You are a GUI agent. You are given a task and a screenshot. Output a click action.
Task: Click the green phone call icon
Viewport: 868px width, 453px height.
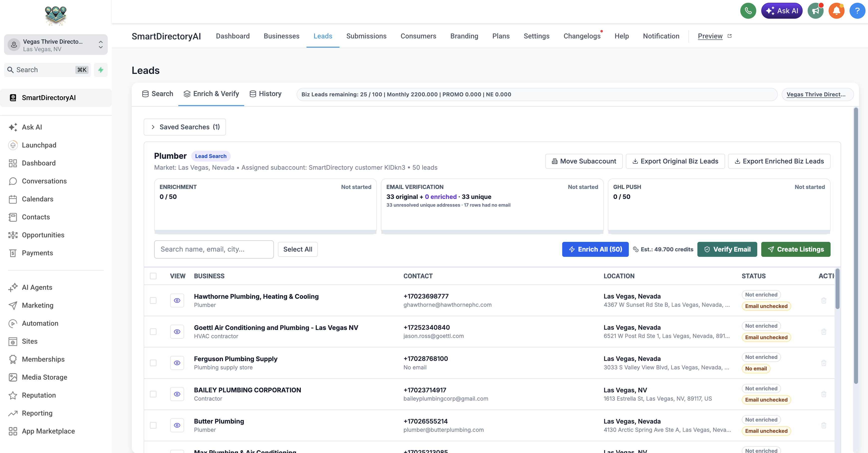click(x=748, y=11)
